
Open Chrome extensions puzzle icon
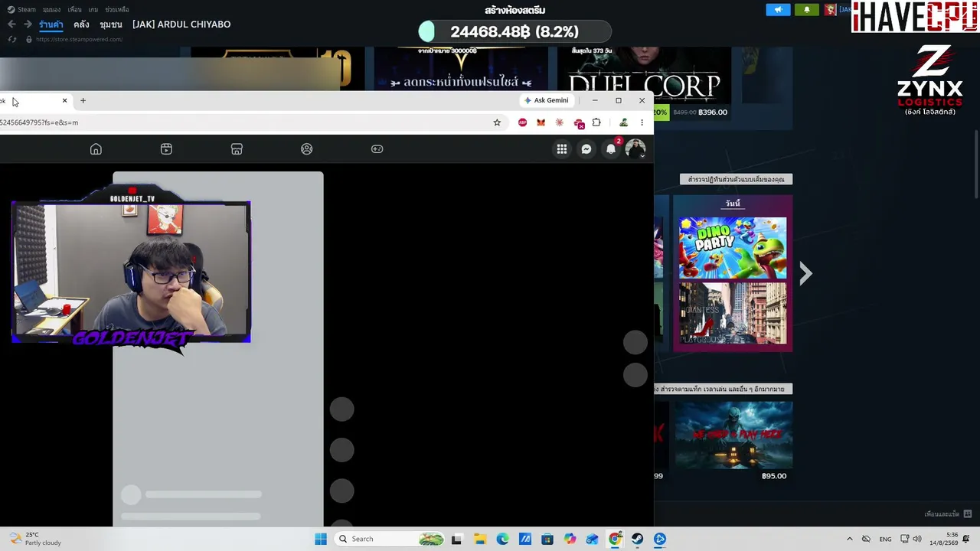click(x=596, y=122)
